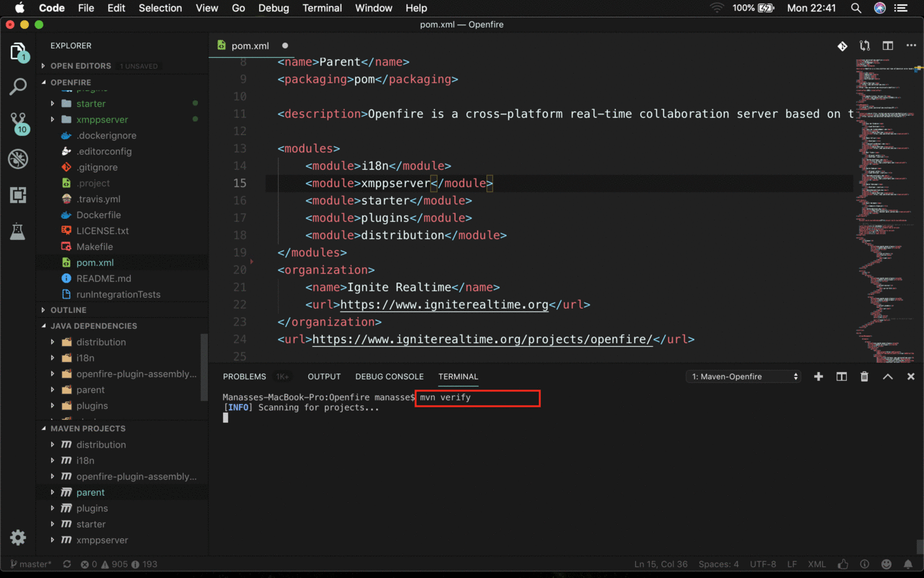The width and height of the screenshot is (924, 578).
Task: Expand the OUTLINE section
Action: 68,310
